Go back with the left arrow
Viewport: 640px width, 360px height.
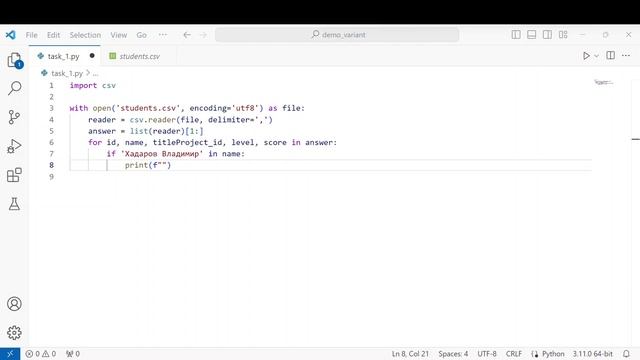coord(187,35)
